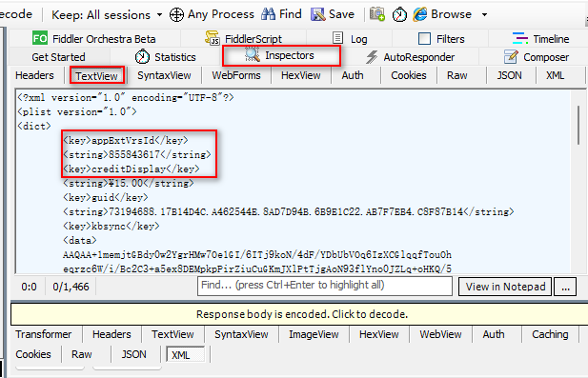Open the Filters tab label
This screenshot has width=588, height=378.
(451, 39)
